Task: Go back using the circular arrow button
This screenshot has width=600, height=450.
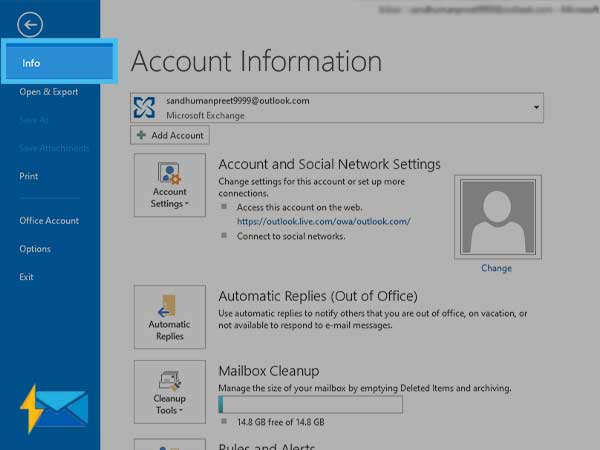Action: (x=30, y=25)
